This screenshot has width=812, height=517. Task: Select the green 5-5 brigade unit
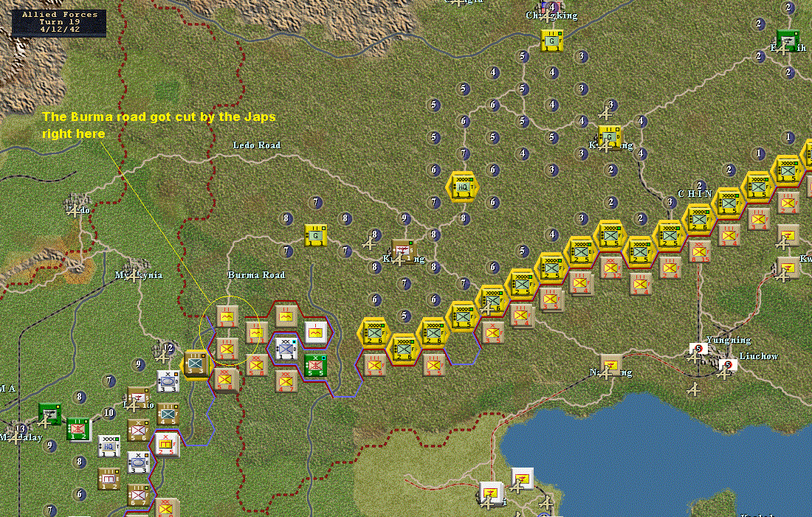[x=315, y=366]
